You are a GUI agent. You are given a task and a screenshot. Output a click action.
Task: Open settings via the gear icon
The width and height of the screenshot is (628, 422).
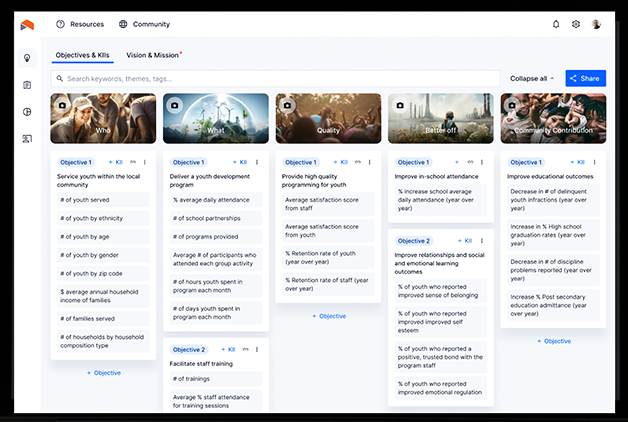tap(576, 24)
